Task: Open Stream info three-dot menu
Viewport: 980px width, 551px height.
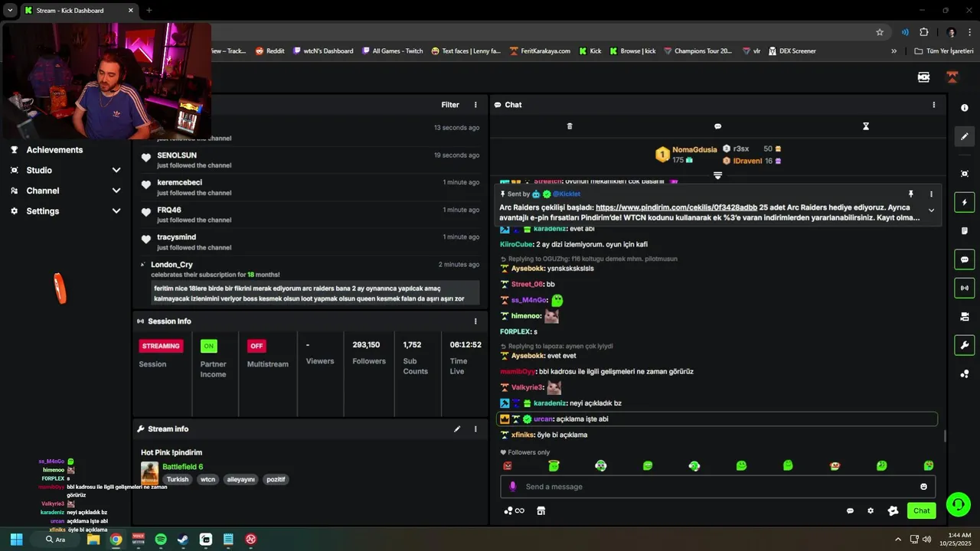Action: 475,429
